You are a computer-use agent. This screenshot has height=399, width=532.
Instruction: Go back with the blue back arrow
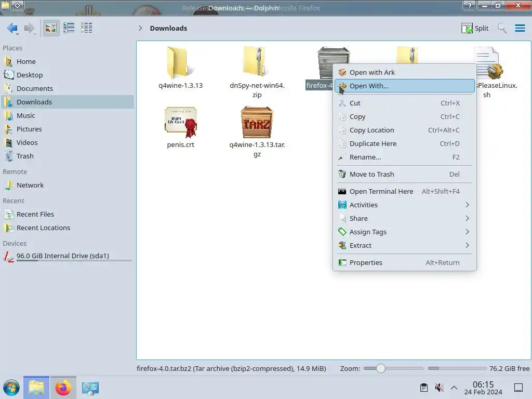click(x=12, y=28)
